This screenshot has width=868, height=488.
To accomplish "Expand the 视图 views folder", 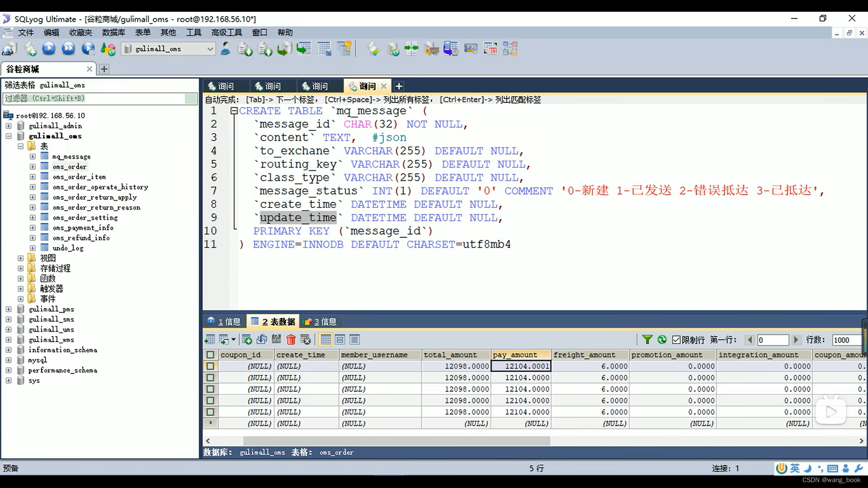I will (20, 258).
